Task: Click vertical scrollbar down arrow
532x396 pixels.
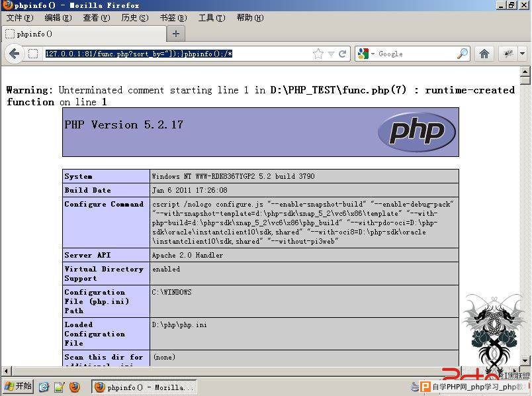Action: pyautogui.click(x=525, y=361)
